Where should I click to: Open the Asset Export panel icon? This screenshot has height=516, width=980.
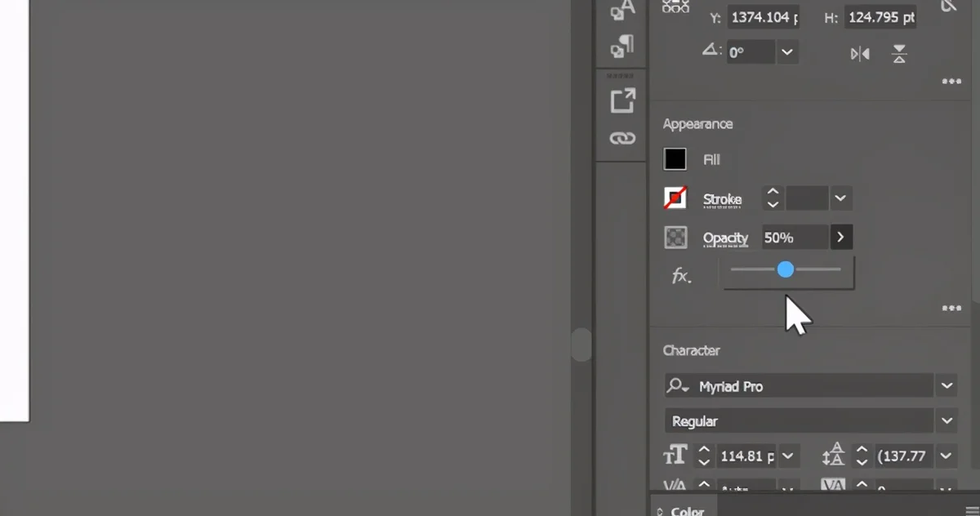pos(622,100)
